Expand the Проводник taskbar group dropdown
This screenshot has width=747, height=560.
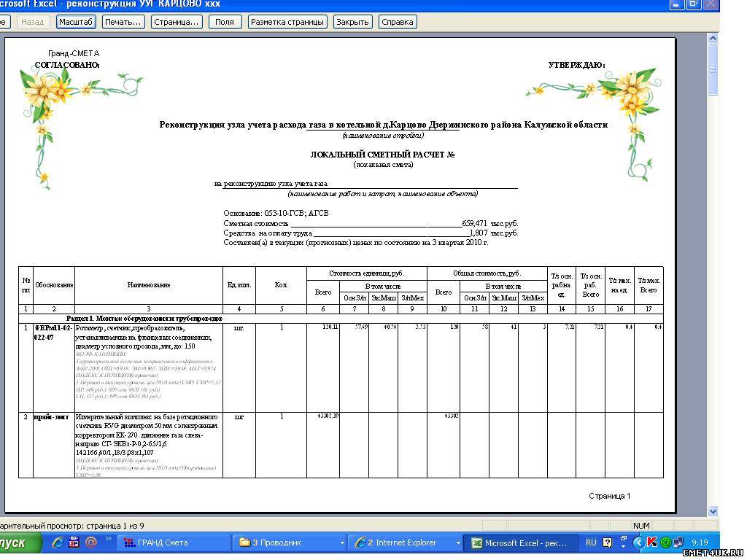[x=342, y=543]
